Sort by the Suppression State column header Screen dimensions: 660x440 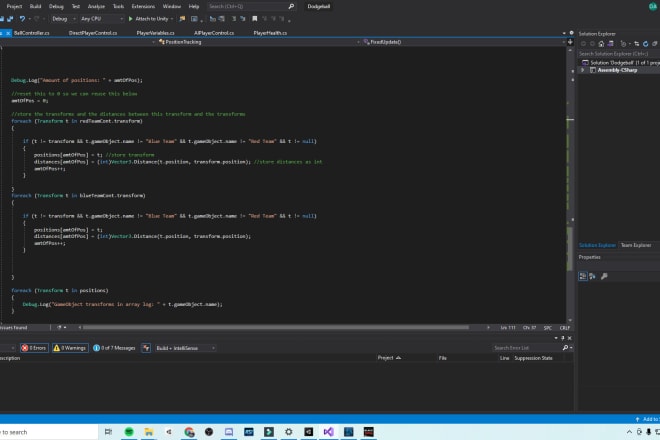coord(533,358)
